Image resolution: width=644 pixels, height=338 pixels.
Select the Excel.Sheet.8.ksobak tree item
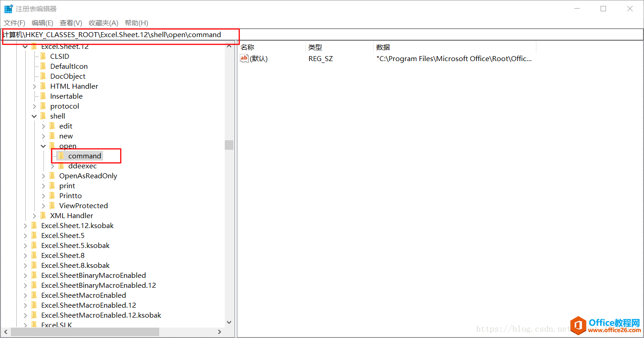point(75,265)
